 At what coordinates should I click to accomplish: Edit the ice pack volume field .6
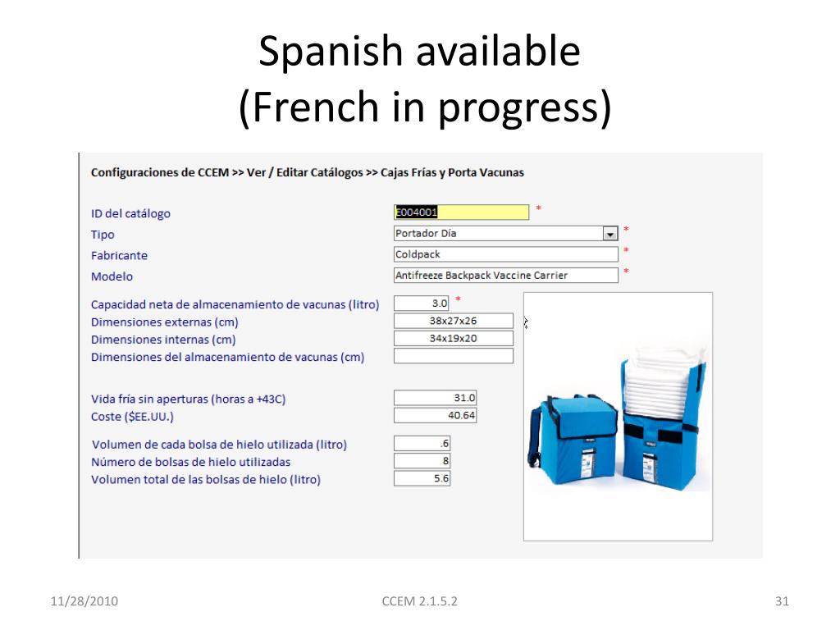(422, 444)
